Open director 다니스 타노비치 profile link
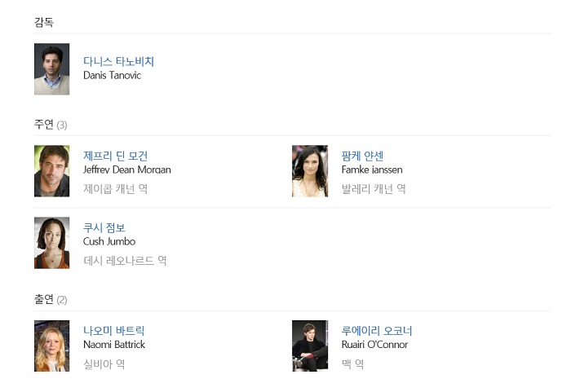The width and height of the screenshot is (571, 392). tap(119, 61)
